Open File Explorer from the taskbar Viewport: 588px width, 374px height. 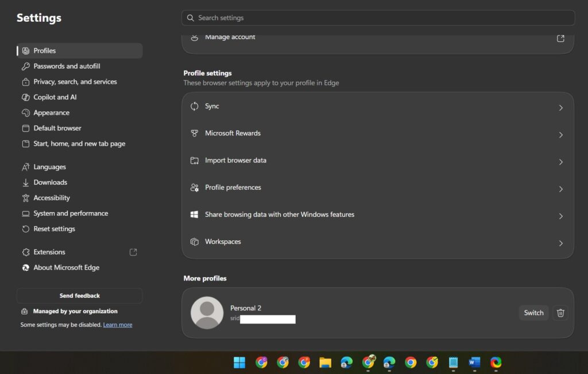click(x=325, y=363)
